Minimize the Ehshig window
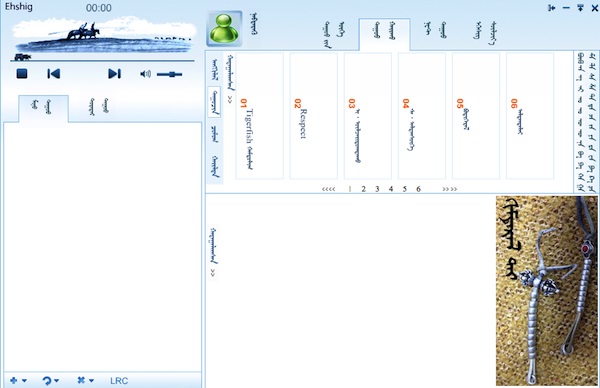The width and height of the screenshot is (600, 388). coord(566,8)
